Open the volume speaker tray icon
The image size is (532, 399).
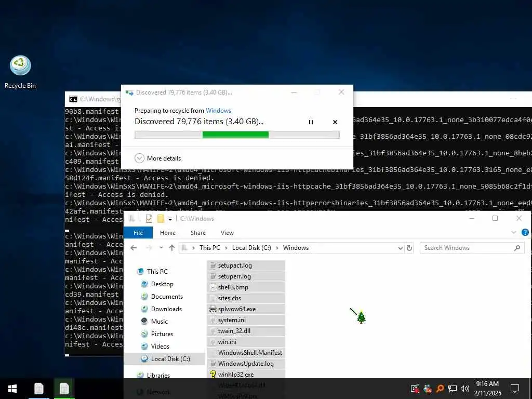click(x=465, y=389)
